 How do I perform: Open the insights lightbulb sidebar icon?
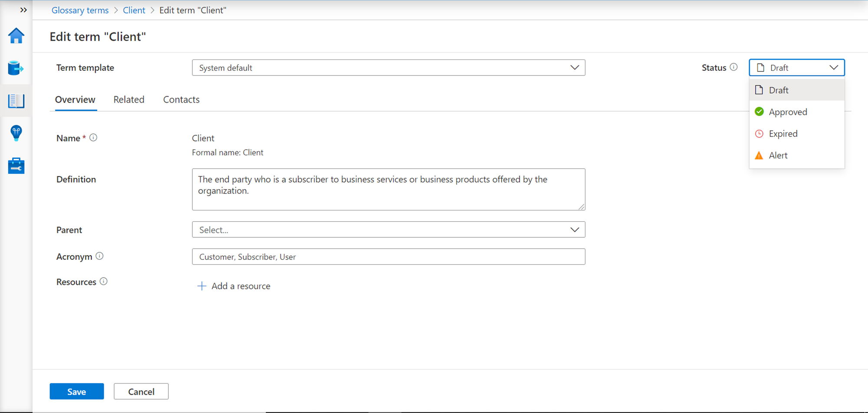[16, 133]
